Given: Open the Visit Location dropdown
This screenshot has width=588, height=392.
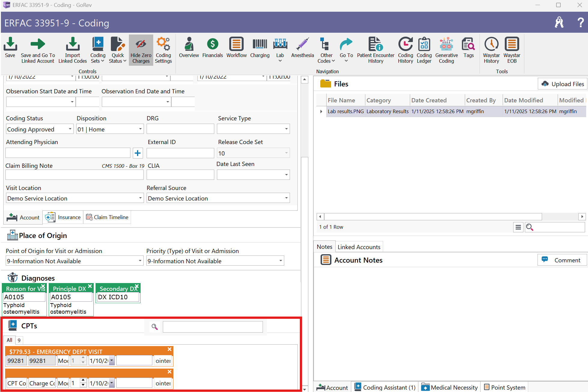Looking at the screenshot, I should pos(140,198).
